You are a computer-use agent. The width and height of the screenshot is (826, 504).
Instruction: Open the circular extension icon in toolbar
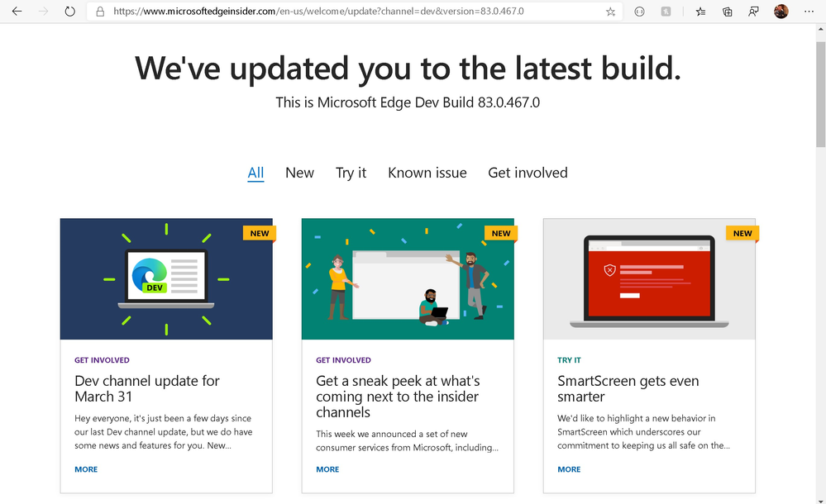[x=639, y=12]
